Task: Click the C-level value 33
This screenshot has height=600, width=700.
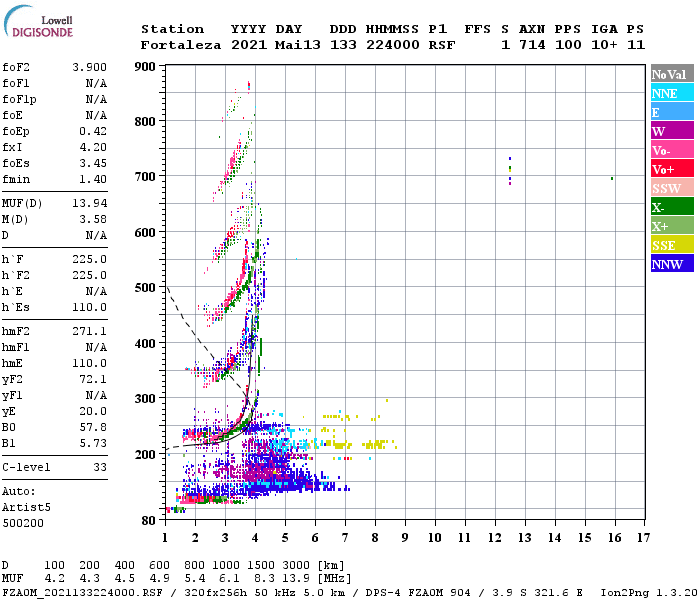Action: (100, 467)
